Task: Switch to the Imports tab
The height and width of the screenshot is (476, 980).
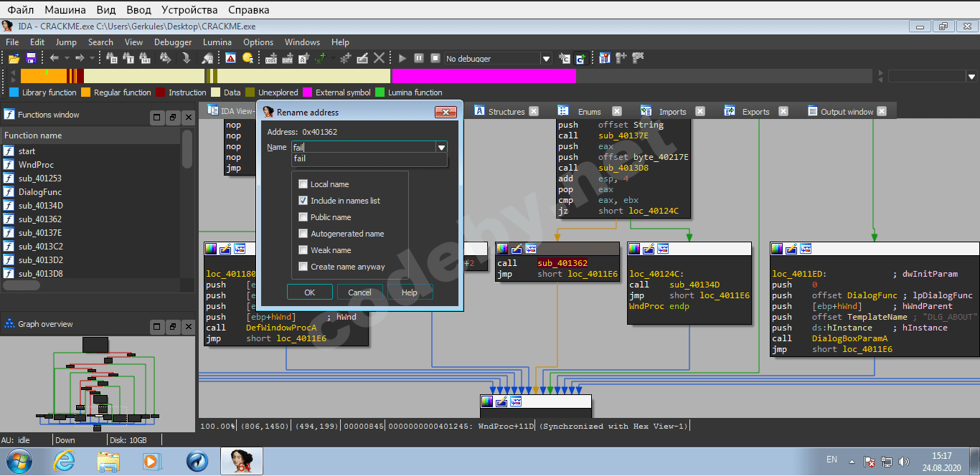Action: [x=672, y=112]
